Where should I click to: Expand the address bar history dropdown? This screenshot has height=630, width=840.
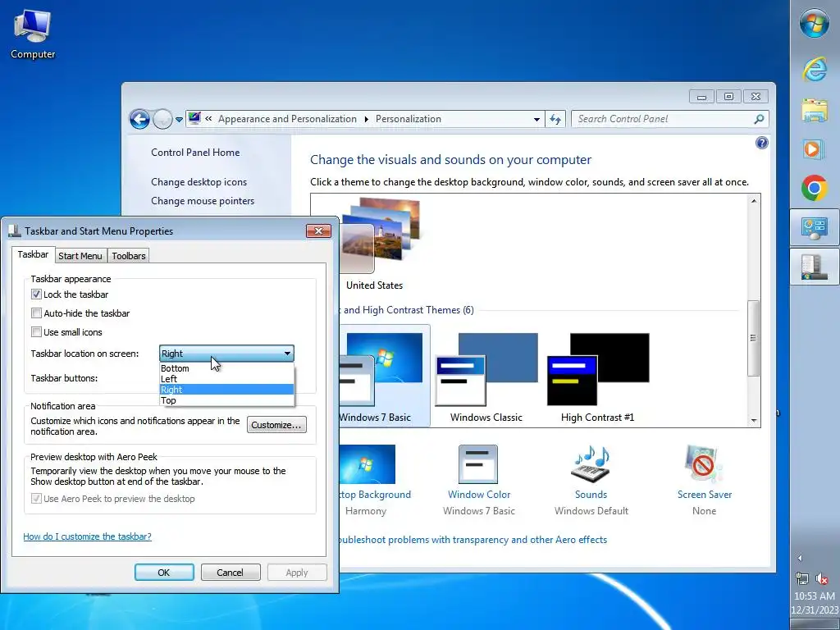(x=536, y=120)
